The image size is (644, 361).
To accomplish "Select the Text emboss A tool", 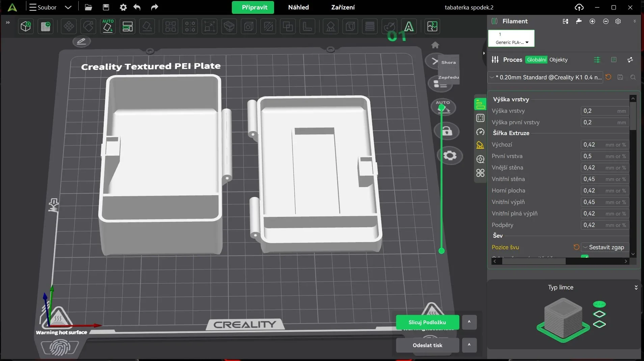I will pyautogui.click(x=409, y=26).
